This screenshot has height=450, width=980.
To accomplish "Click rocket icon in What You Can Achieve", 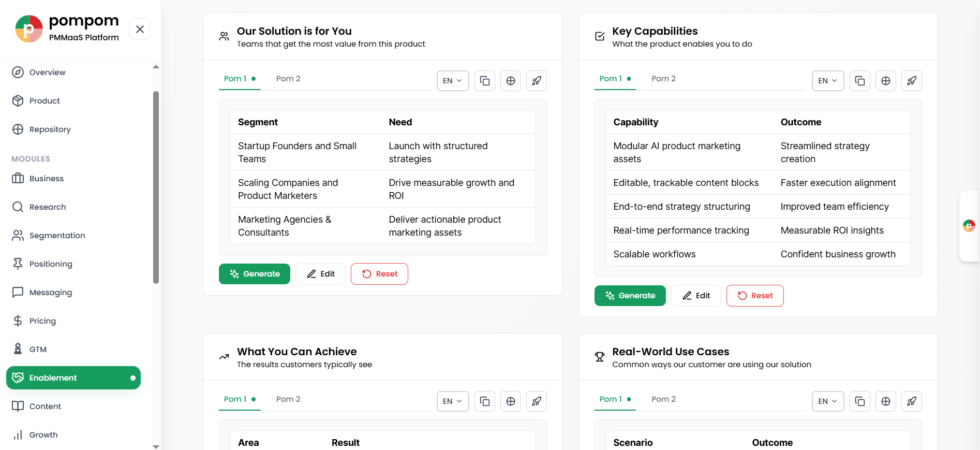I will coord(537,401).
